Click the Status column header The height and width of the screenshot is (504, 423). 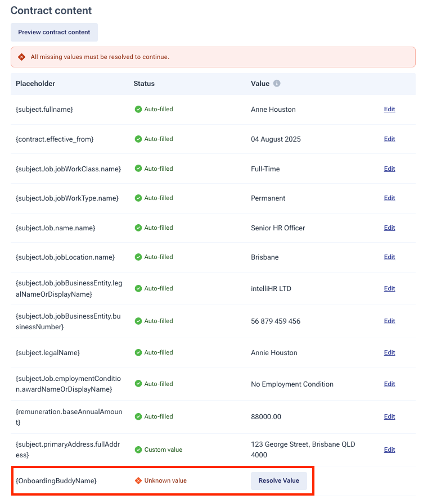click(x=144, y=84)
